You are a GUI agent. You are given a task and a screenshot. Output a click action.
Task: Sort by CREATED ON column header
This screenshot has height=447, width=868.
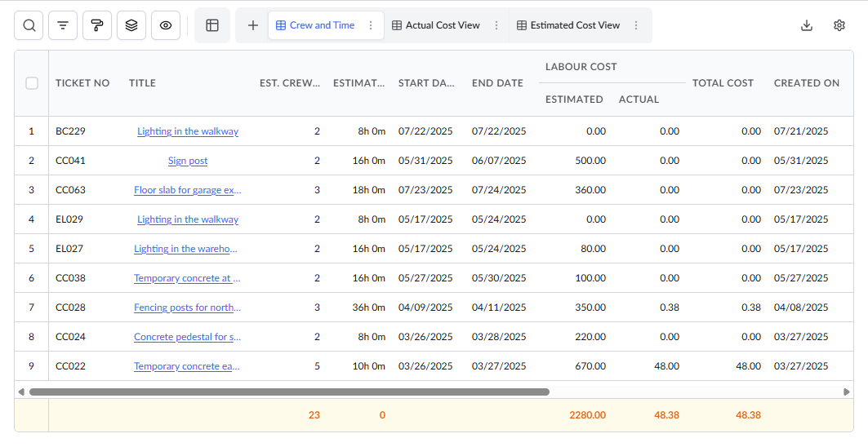807,83
